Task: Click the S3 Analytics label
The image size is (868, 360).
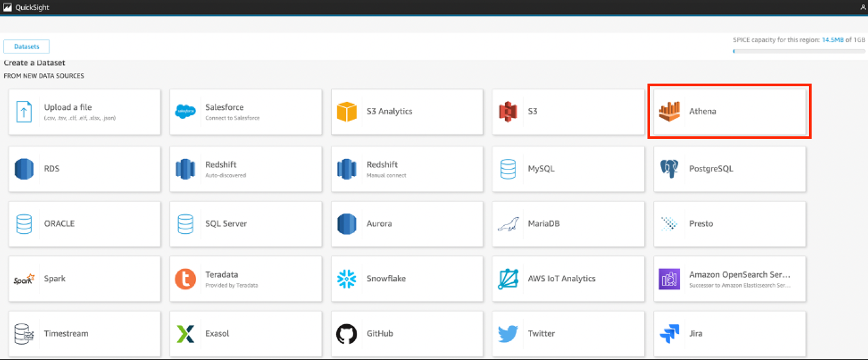Action: pos(390,112)
